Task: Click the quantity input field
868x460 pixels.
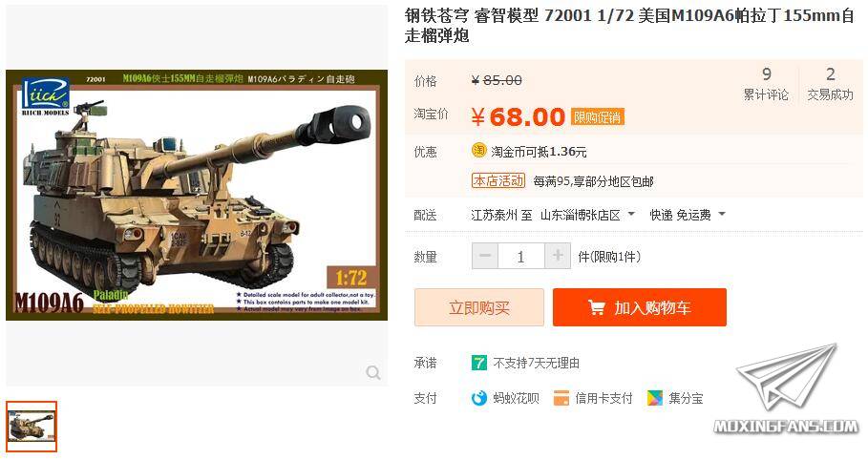Action: 521,257
